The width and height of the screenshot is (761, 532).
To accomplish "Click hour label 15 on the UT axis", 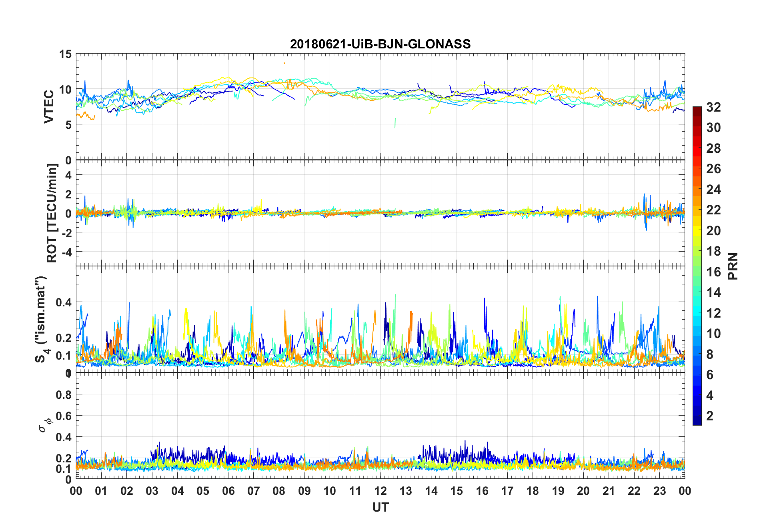I will click(x=457, y=491).
